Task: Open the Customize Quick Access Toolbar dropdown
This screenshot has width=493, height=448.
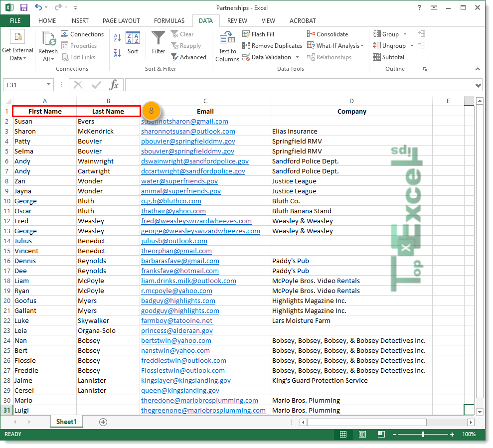Action: [x=75, y=7]
